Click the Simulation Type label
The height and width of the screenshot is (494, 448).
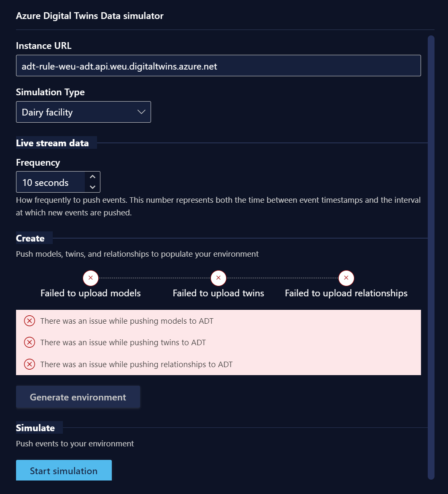pos(50,92)
